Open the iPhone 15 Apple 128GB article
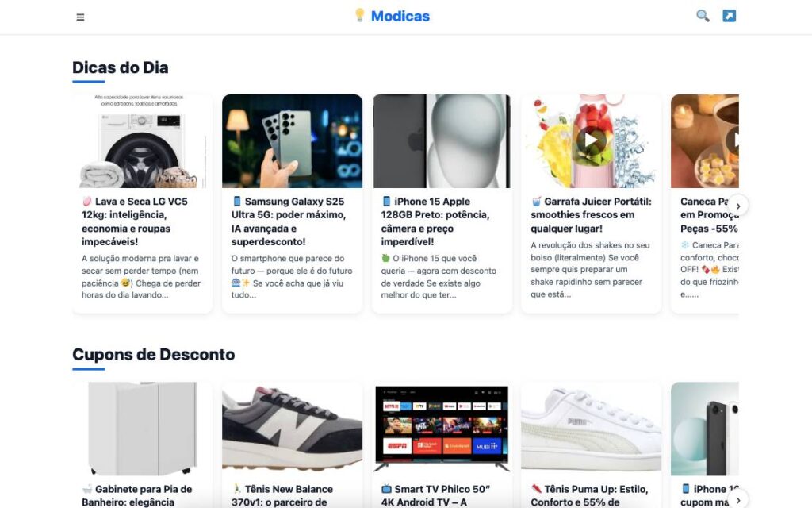Screen dimensions: 812x508 tap(435, 221)
